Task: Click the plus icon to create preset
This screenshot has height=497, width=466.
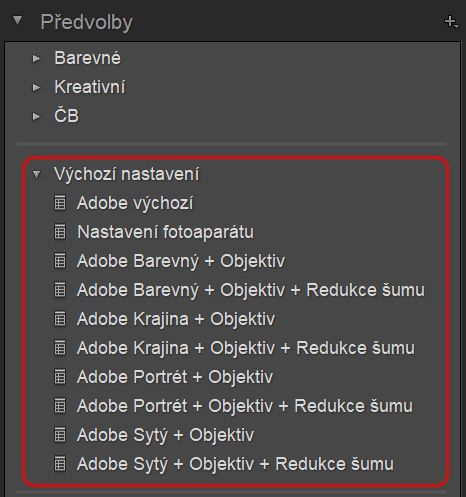Action: [451, 22]
